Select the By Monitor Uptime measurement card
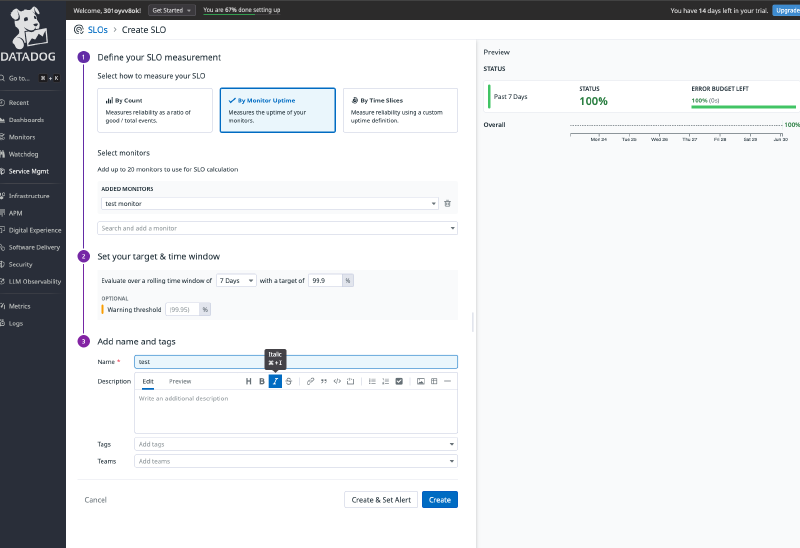The width and height of the screenshot is (800, 548). click(278, 110)
